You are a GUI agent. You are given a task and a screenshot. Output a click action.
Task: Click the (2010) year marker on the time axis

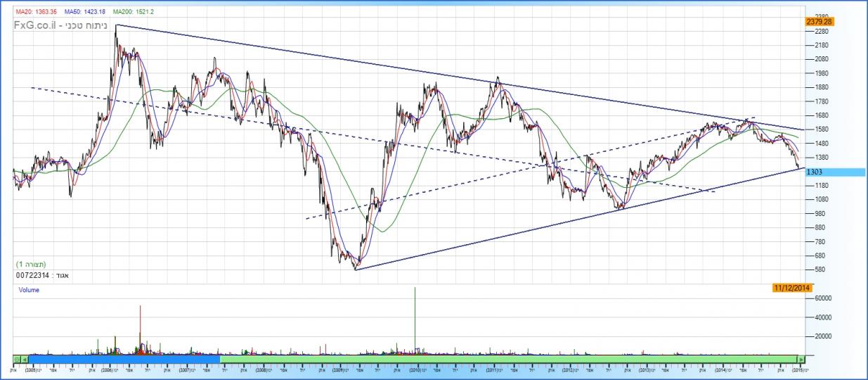pos(415,369)
